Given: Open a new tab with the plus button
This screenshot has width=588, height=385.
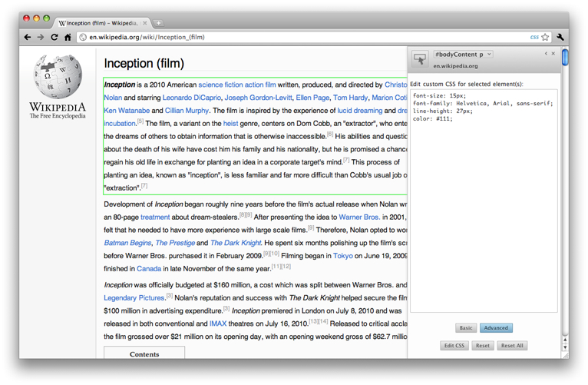Looking at the screenshot, I should [x=159, y=23].
